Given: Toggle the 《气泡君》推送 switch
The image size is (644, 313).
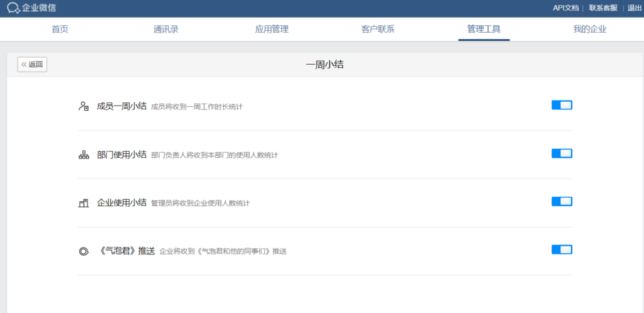Looking at the screenshot, I should coord(562,250).
